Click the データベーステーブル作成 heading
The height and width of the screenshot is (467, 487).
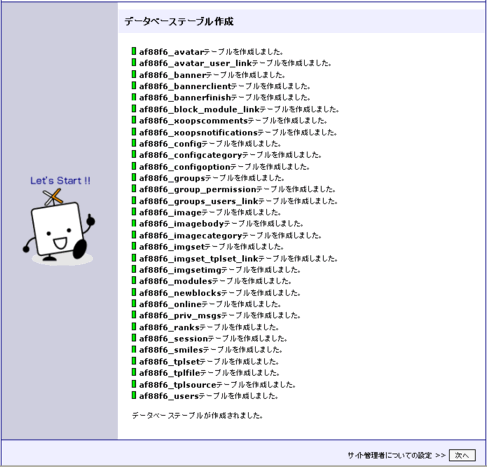pyautogui.click(x=179, y=22)
